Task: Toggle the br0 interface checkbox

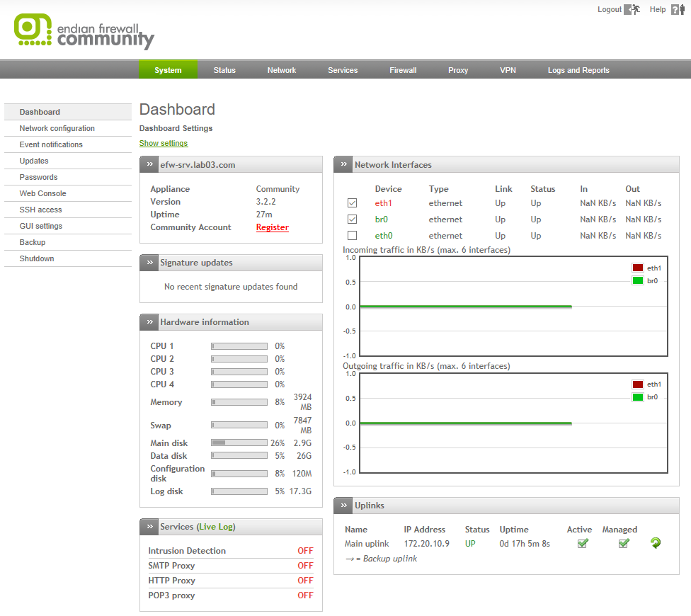Action: 352,219
